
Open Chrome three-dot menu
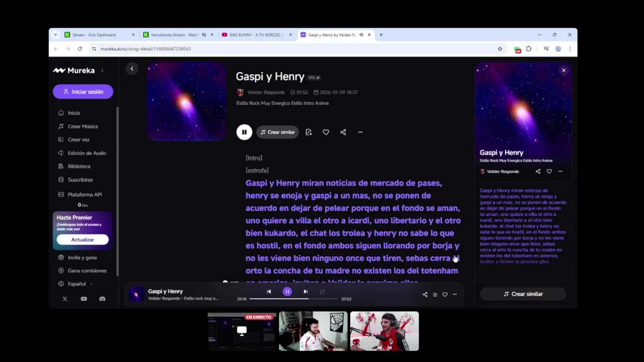pos(570,49)
